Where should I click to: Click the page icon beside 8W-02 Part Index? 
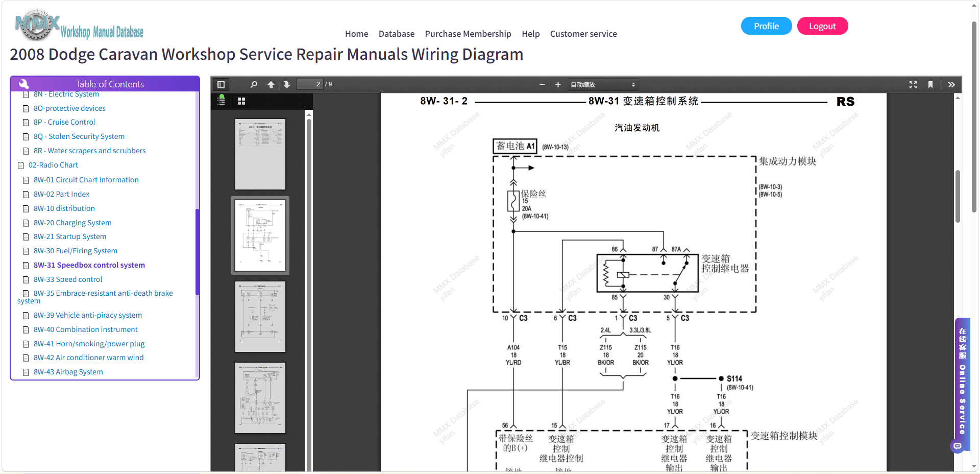26,195
